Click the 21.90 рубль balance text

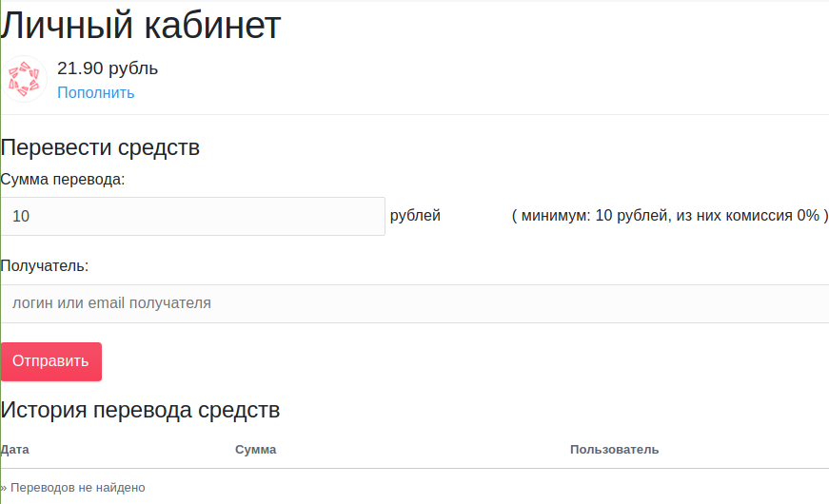[108, 68]
